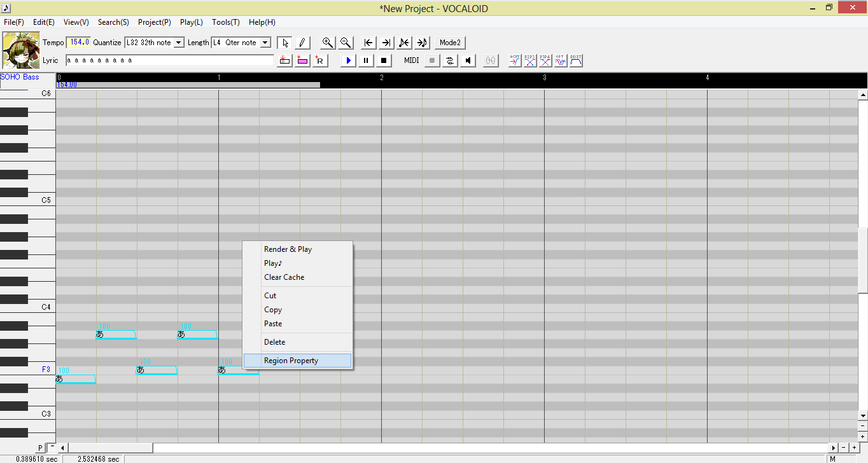Jump to the end with right-bar arrow
Viewport: 868px width, 463px height.
point(386,43)
